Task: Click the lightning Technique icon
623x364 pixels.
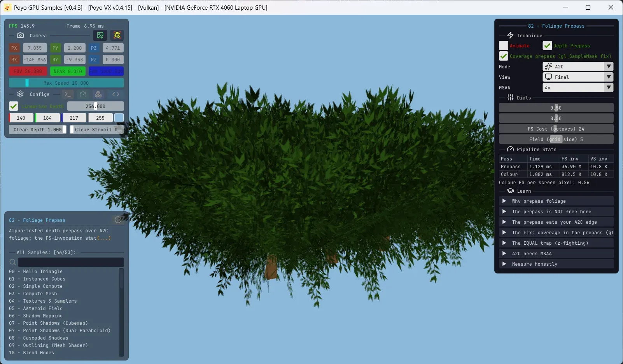Action: pos(510,35)
